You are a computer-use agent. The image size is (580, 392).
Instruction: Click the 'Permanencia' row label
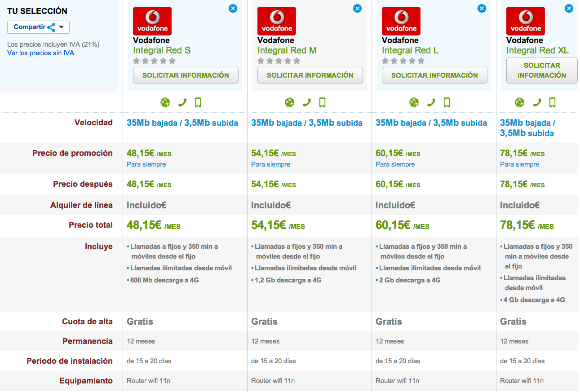tap(88, 341)
